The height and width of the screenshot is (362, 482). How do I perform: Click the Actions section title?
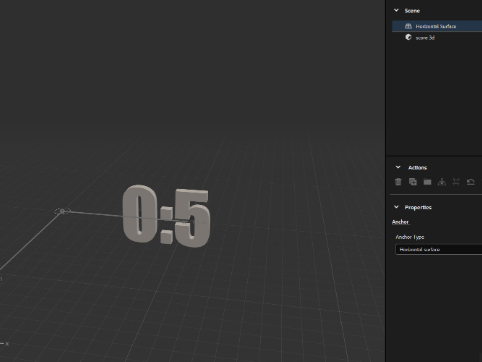(x=417, y=168)
